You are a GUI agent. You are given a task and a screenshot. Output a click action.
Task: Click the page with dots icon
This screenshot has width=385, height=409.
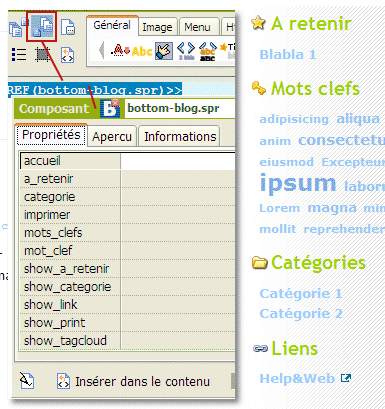pyautogui.click(x=68, y=27)
